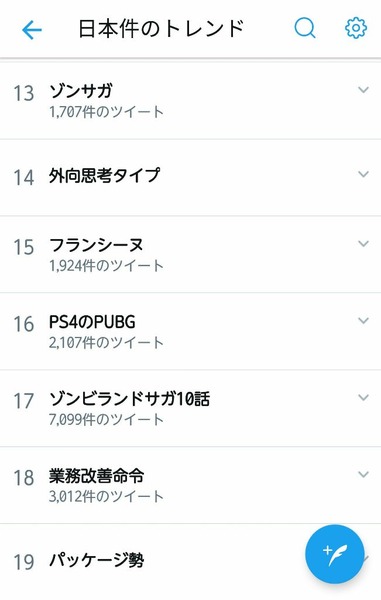Open the 業務改善命令 trend
The image size is (381, 600).
pyautogui.click(x=190, y=486)
